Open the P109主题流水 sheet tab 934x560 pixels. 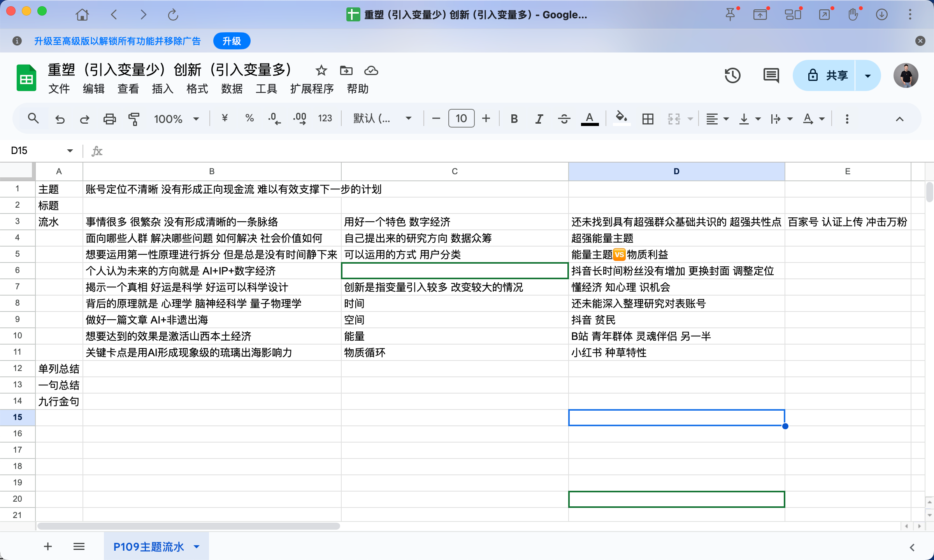tap(148, 547)
